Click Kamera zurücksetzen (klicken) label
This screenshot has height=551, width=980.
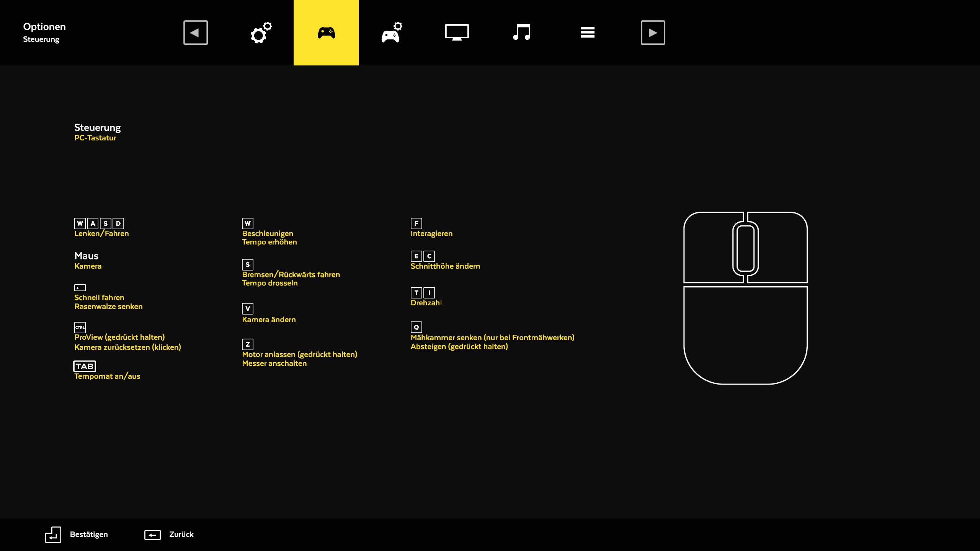tap(127, 347)
